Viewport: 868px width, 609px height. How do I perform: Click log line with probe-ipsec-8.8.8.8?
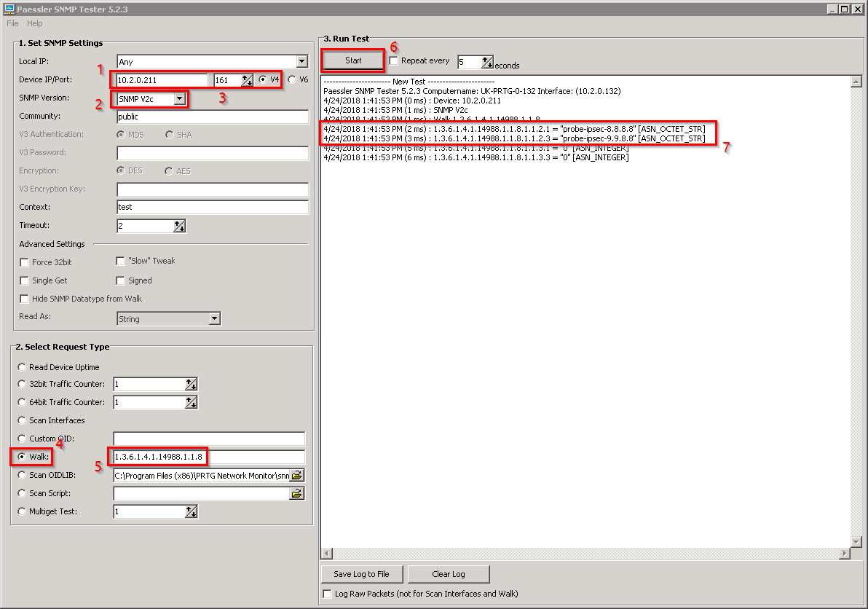click(x=514, y=129)
